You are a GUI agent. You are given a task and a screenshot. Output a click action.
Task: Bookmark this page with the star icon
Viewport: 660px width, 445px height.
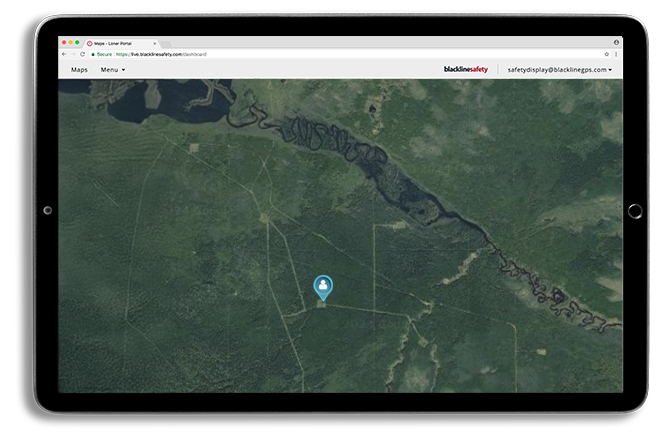pos(606,54)
